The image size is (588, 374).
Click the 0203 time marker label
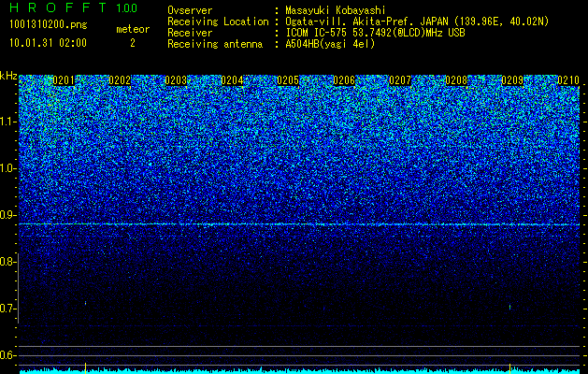(x=176, y=80)
